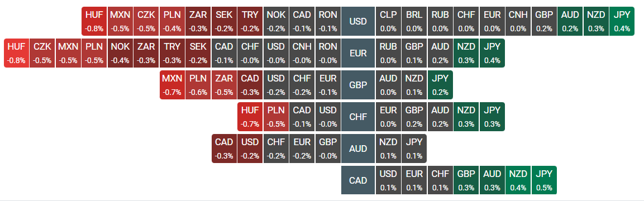Screen dimensions: 644x201
Task: Open the TRY -0.2% tile in USD row
Action: click(250, 21)
